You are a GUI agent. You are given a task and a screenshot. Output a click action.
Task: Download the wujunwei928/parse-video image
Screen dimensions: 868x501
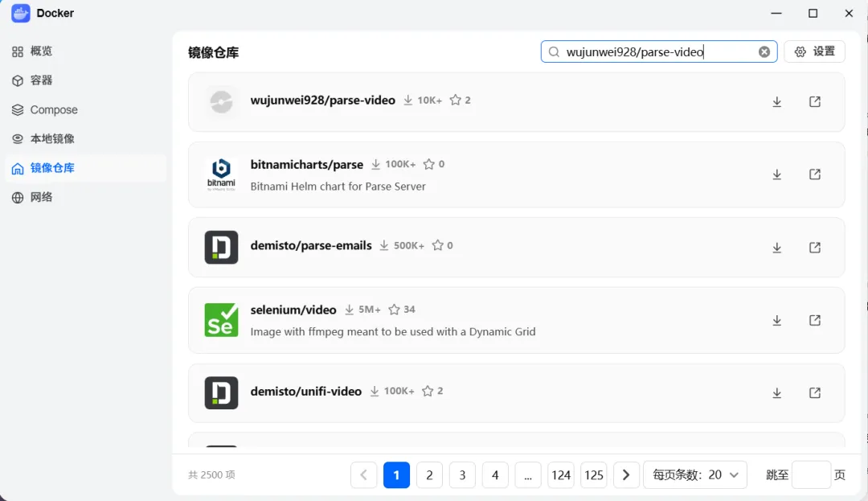[x=776, y=102]
